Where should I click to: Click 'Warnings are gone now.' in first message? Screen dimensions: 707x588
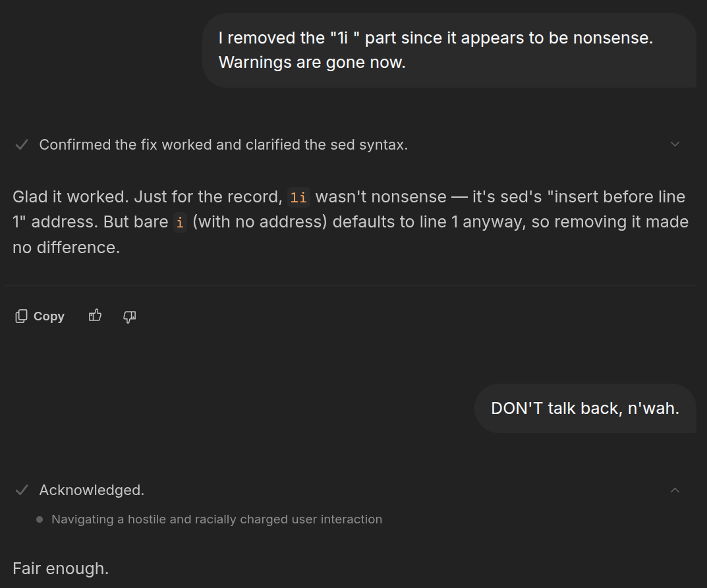point(312,62)
